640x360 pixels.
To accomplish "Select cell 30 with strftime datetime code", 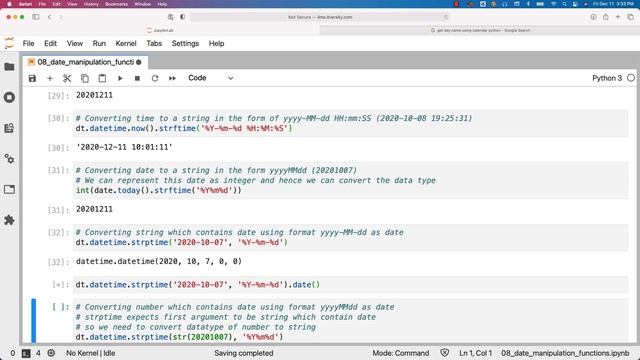I will (350, 123).
